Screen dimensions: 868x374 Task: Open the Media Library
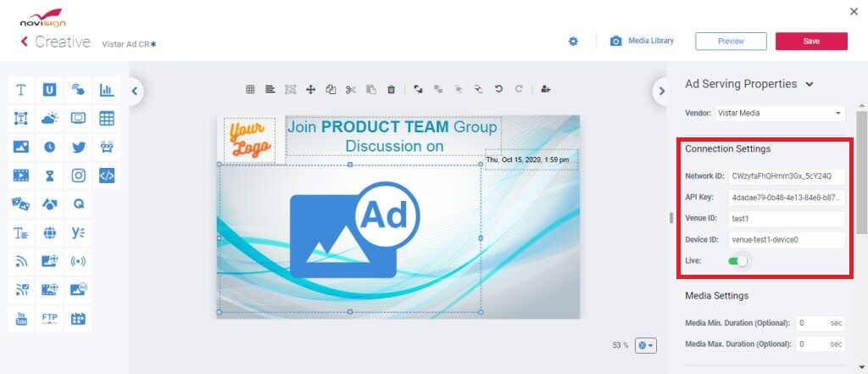tap(643, 41)
